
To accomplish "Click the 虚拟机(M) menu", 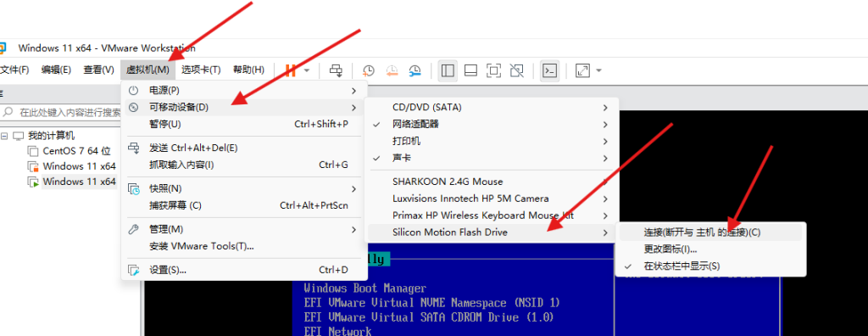I will [147, 70].
